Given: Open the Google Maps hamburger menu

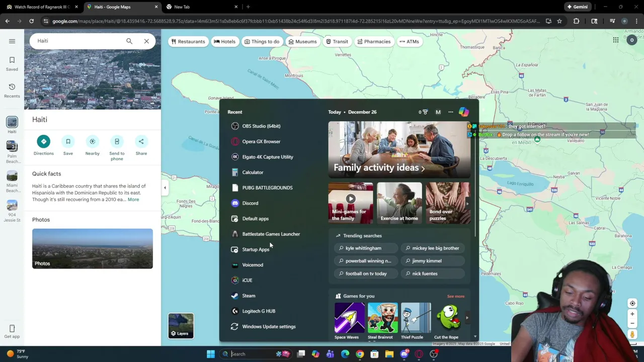Looking at the screenshot, I should [x=12, y=41].
